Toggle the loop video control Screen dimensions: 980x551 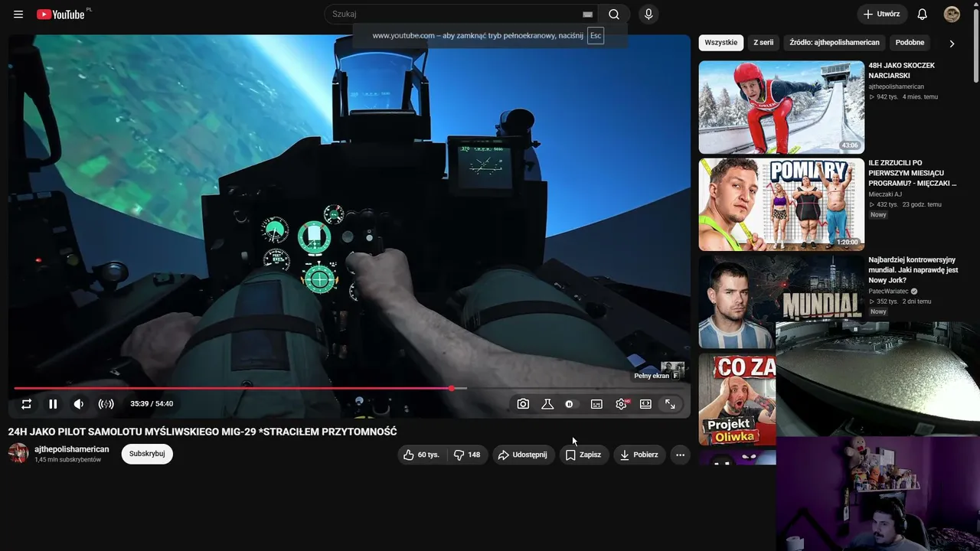[26, 404]
